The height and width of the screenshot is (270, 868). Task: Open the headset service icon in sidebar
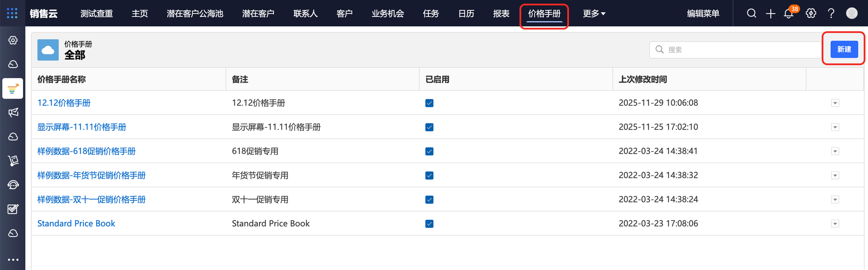pyautogui.click(x=13, y=185)
